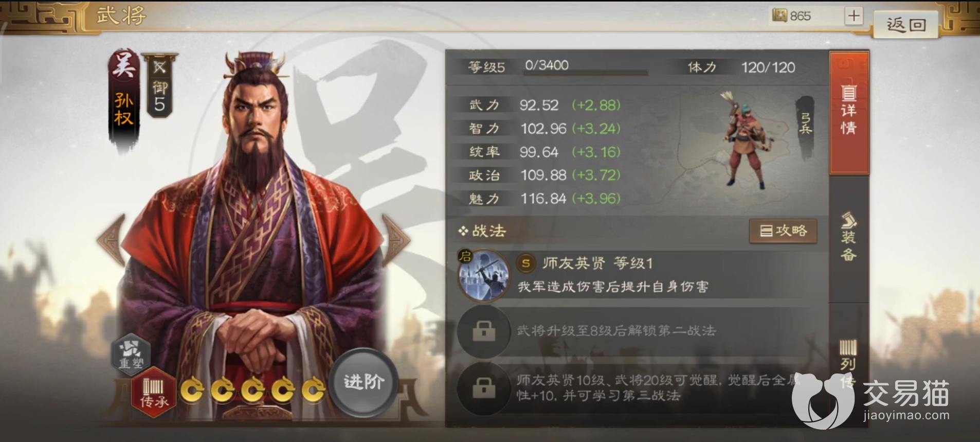Click the 进阶 advance button

coord(364,381)
